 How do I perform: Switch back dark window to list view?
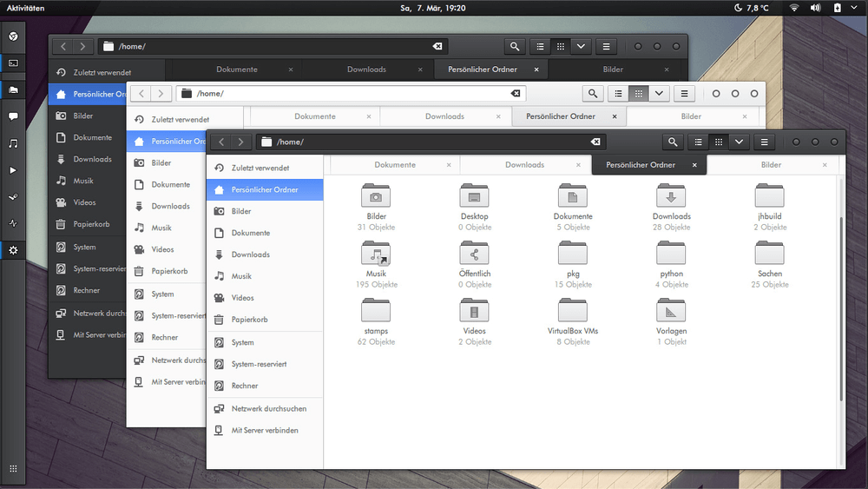(540, 47)
